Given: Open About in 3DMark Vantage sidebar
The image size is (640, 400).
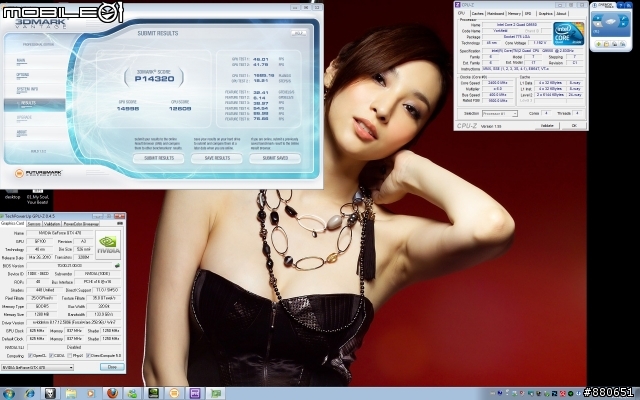Looking at the screenshot, I should click(22, 132).
